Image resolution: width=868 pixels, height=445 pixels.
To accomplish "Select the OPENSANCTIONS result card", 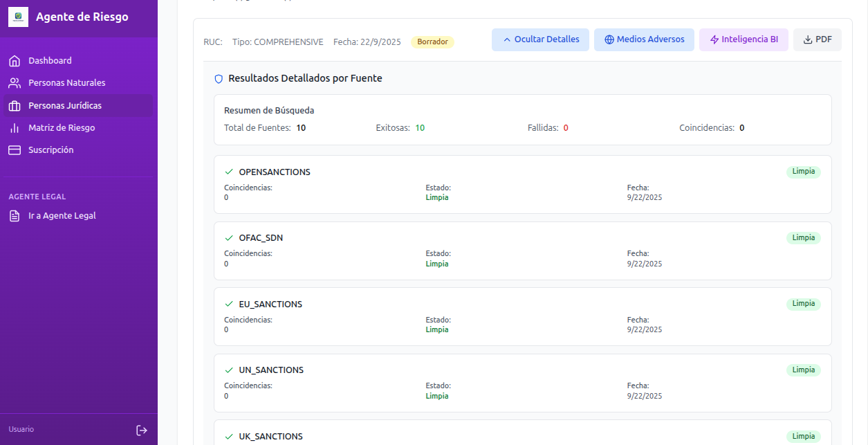I will 522,184.
